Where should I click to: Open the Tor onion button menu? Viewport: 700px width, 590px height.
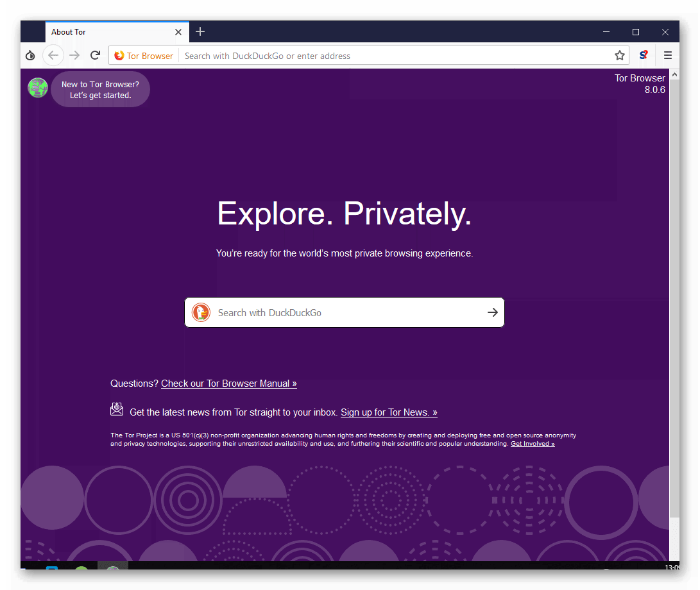pos(30,55)
